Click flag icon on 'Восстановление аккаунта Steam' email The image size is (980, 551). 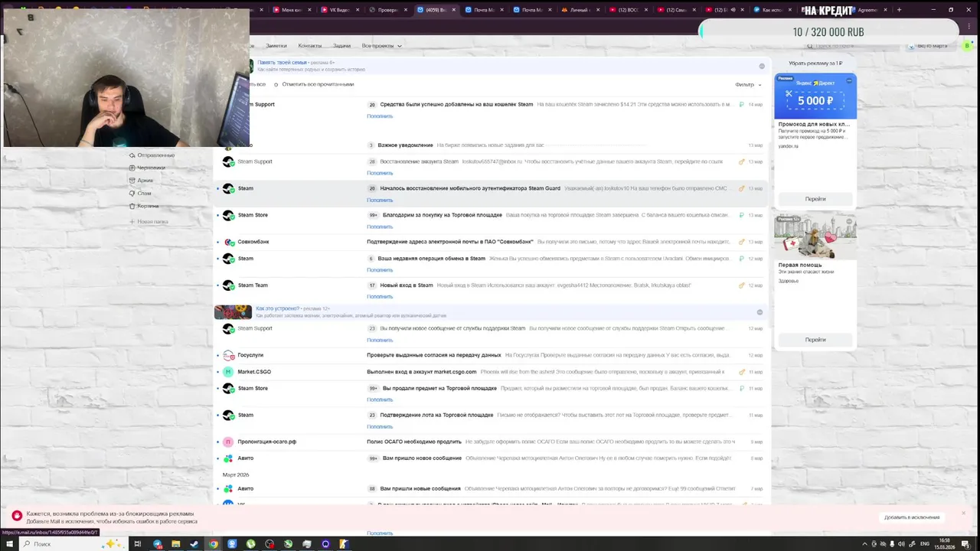click(741, 161)
